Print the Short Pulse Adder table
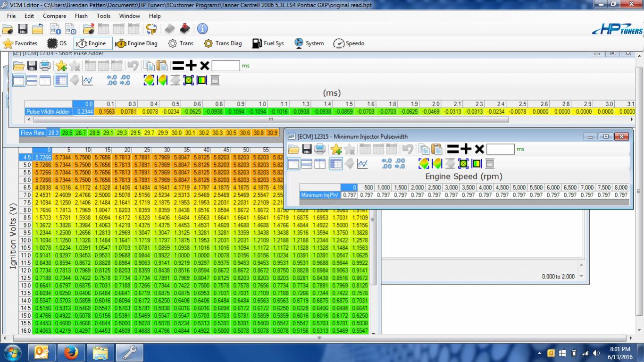The height and width of the screenshot is (362, 644). (45, 66)
